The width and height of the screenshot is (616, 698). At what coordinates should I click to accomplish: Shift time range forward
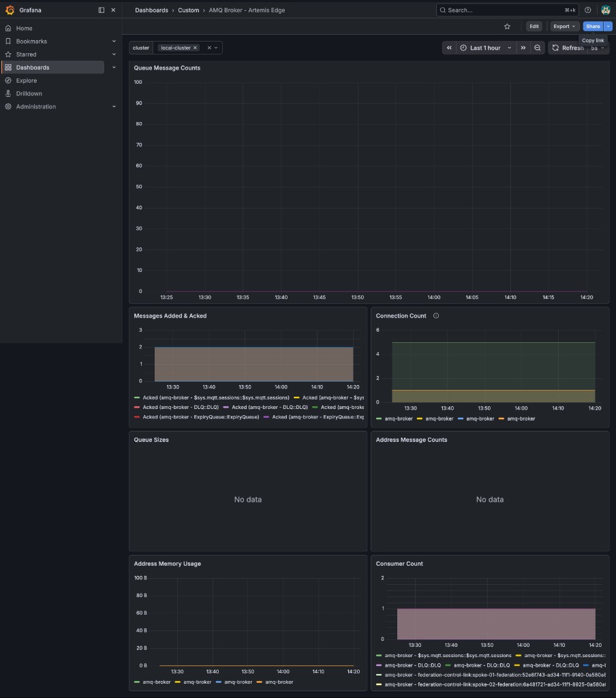coord(523,48)
